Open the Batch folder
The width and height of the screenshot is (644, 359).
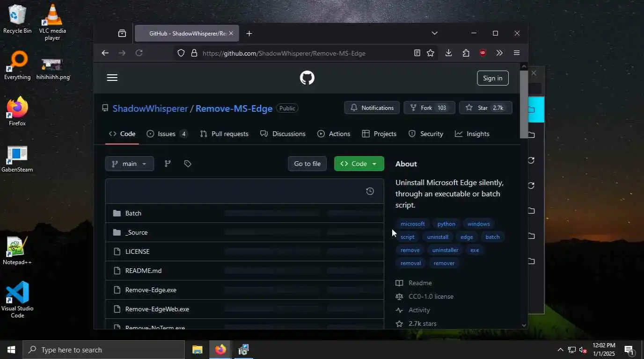tap(133, 213)
